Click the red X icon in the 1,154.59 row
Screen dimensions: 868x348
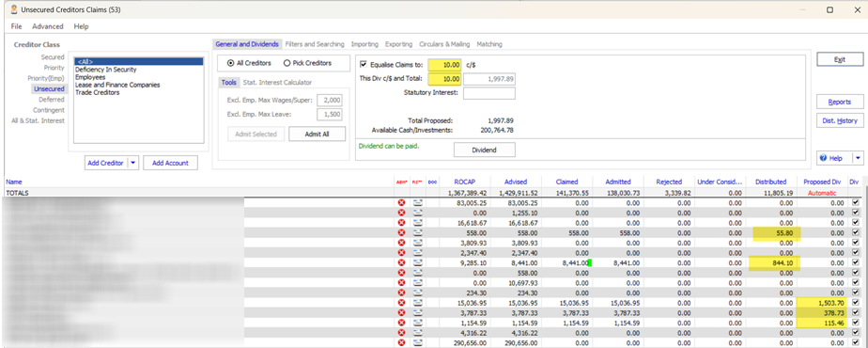(402, 323)
